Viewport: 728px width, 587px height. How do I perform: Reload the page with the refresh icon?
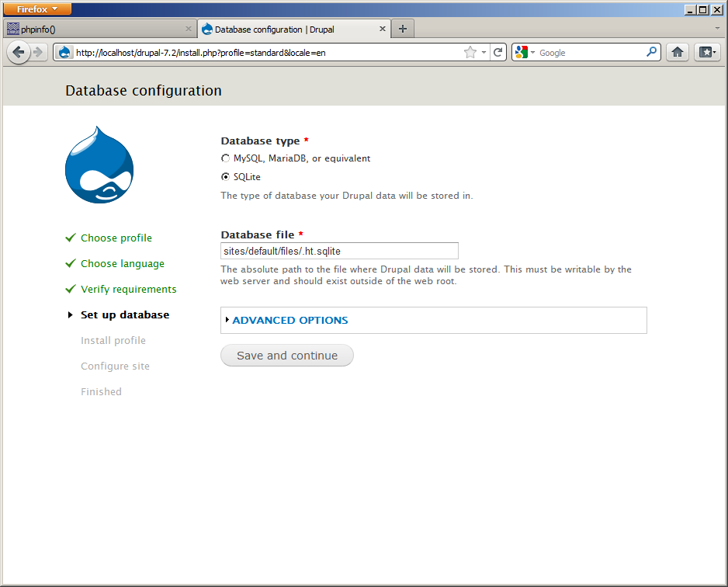[497, 53]
